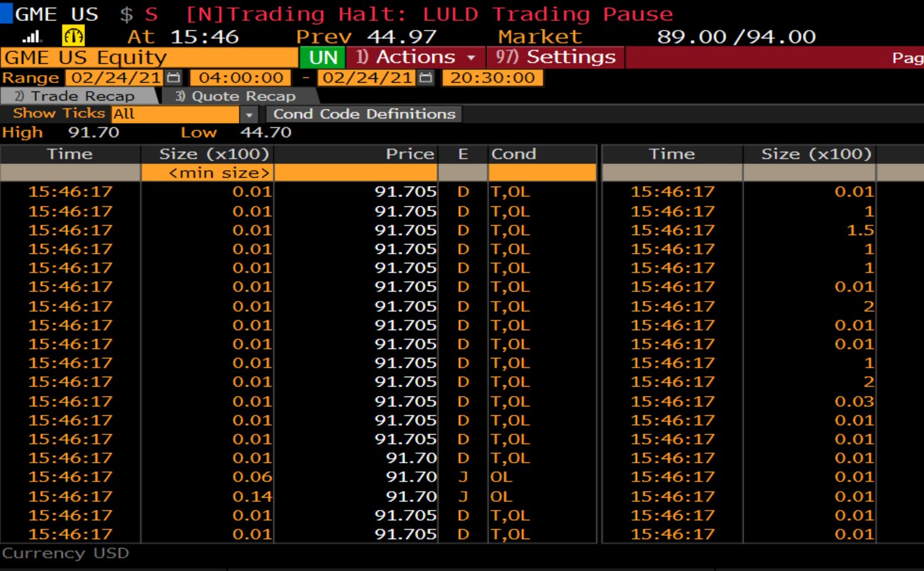Viewport: 924px width, 571px height.
Task: Click the blue square next to GME
Action: 6,14
